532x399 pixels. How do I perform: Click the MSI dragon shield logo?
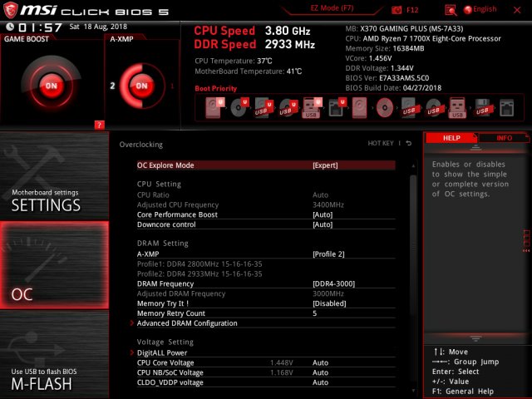(x=10, y=10)
